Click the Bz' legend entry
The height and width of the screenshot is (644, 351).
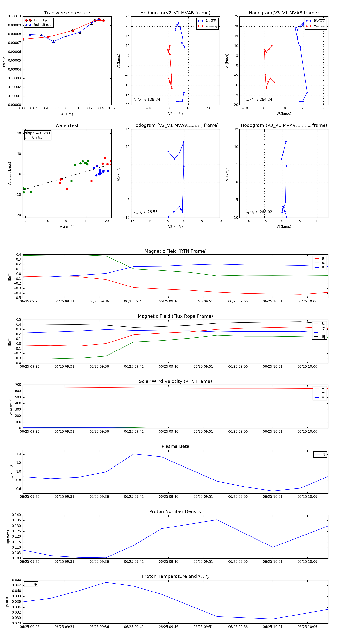point(320,332)
